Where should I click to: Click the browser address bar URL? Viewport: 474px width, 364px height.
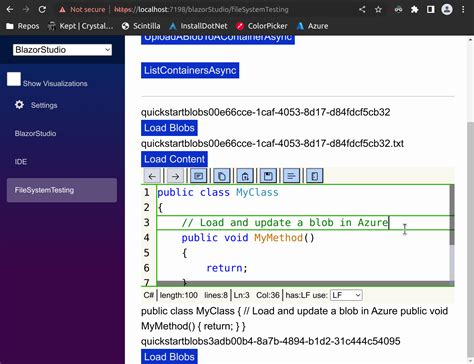point(202,10)
